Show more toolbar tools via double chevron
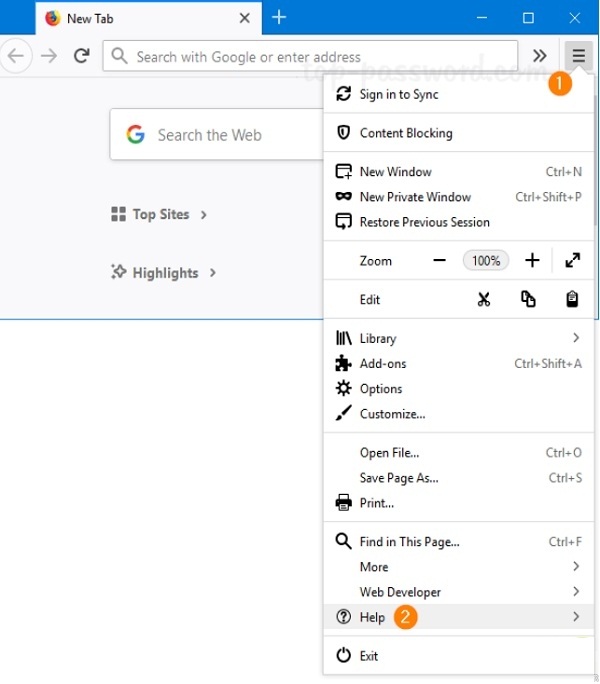 [x=540, y=56]
